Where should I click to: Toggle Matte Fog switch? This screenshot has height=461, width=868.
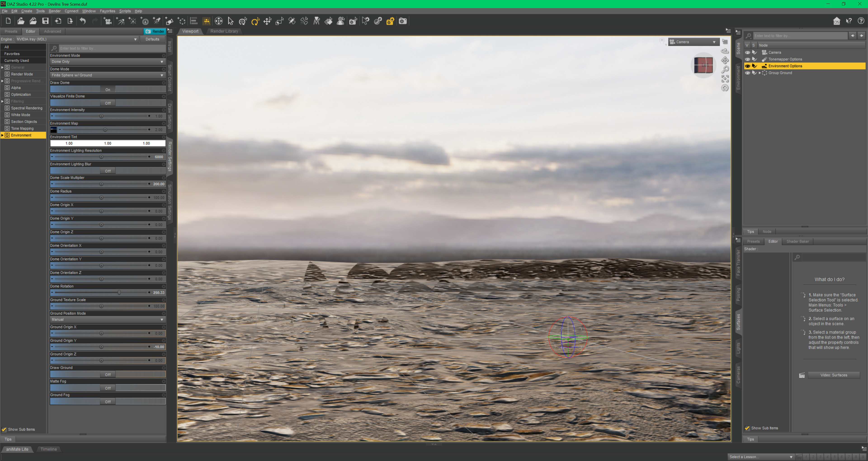[108, 388]
